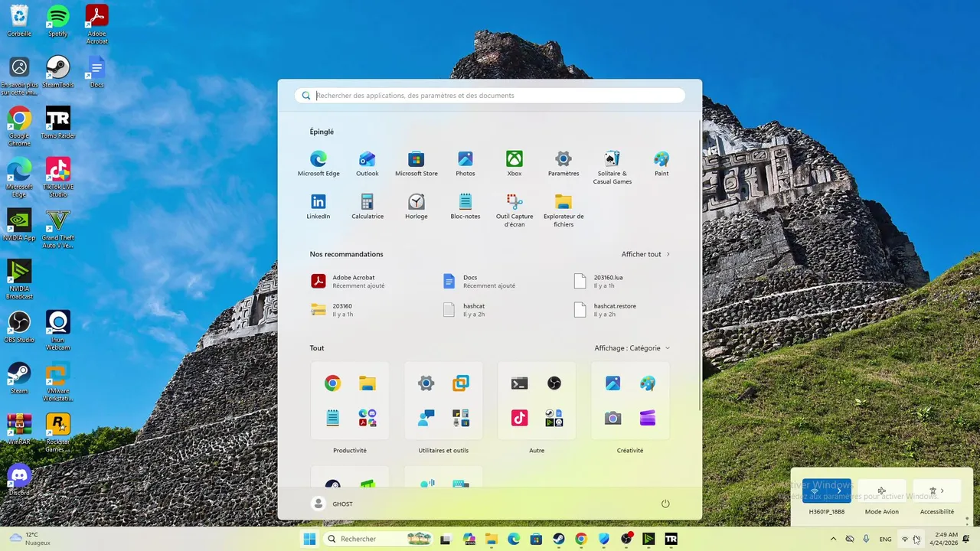Show hidden tray icons chevron

[x=833, y=539]
